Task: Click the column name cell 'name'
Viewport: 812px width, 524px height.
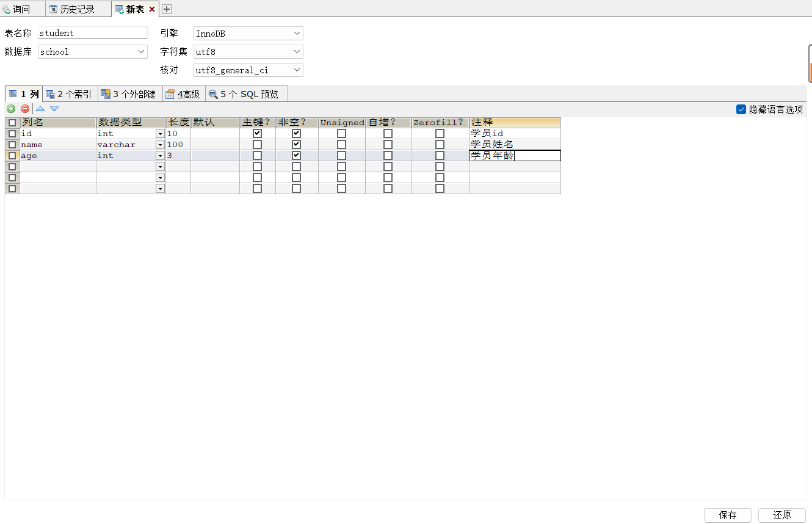Action: (x=58, y=144)
